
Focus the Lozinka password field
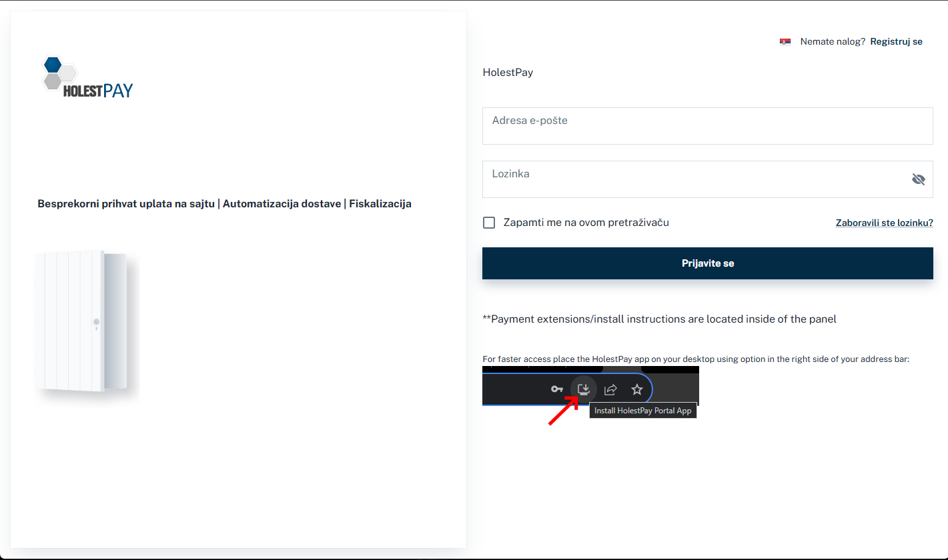point(694,179)
